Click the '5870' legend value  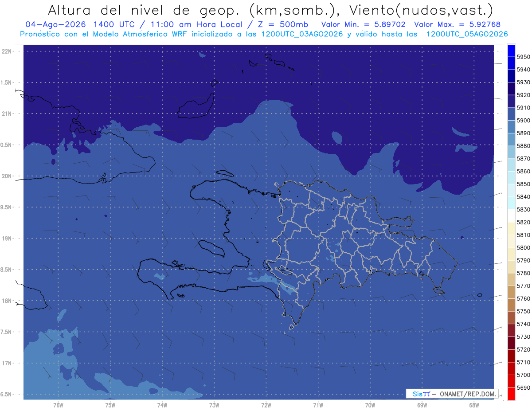(524, 159)
